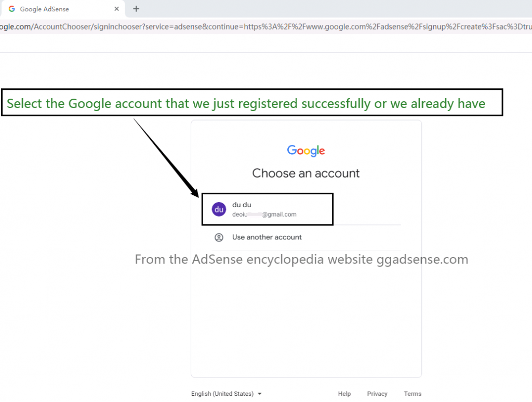The image size is (532, 402).
Task: Click the 'Choose an account' heading
Action: pyautogui.click(x=305, y=173)
